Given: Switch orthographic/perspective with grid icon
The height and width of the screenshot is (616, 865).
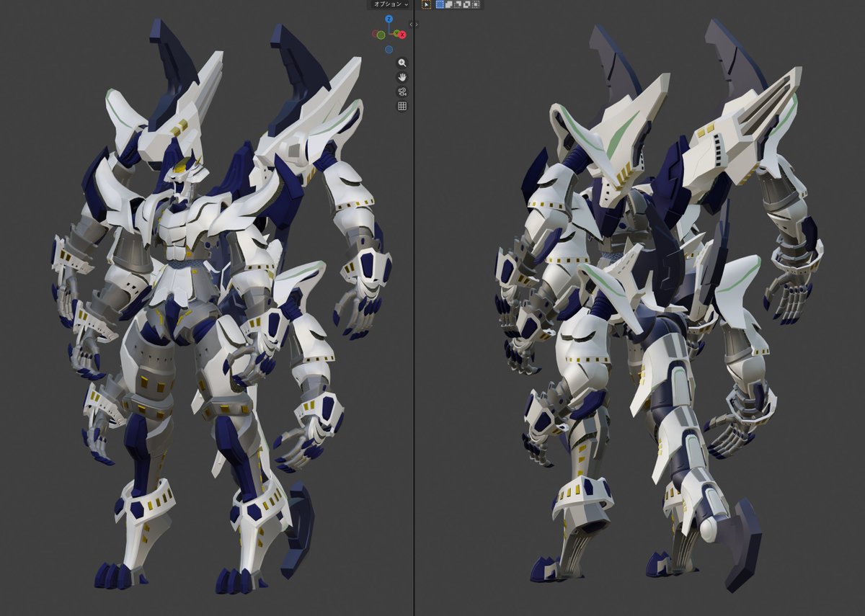Looking at the screenshot, I should click(402, 106).
